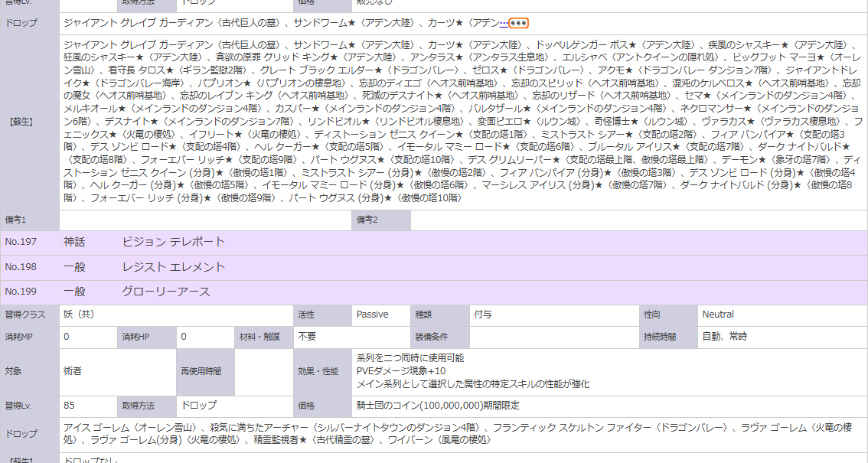
Task: Select the 0 value next to 消耗MP
Action: [x=67, y=336]
